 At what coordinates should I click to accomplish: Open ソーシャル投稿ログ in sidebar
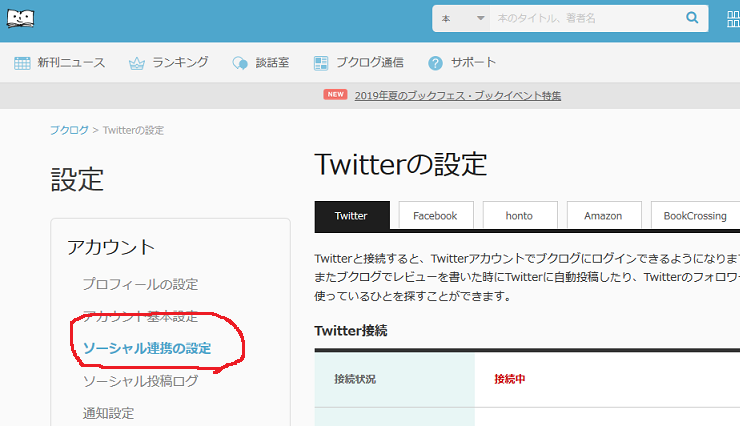[140, 381]
